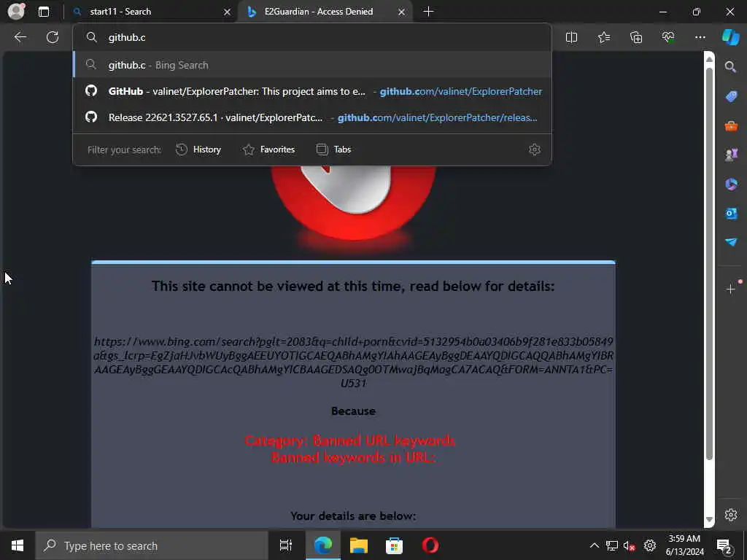Open split screen view icon

pyautogui.click(x=571, y=37)
